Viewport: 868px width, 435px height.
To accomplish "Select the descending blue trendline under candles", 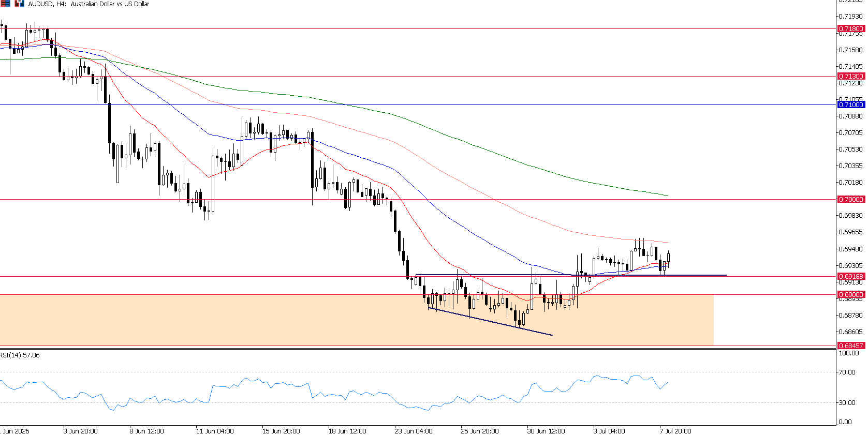I will tap(490, 322).
